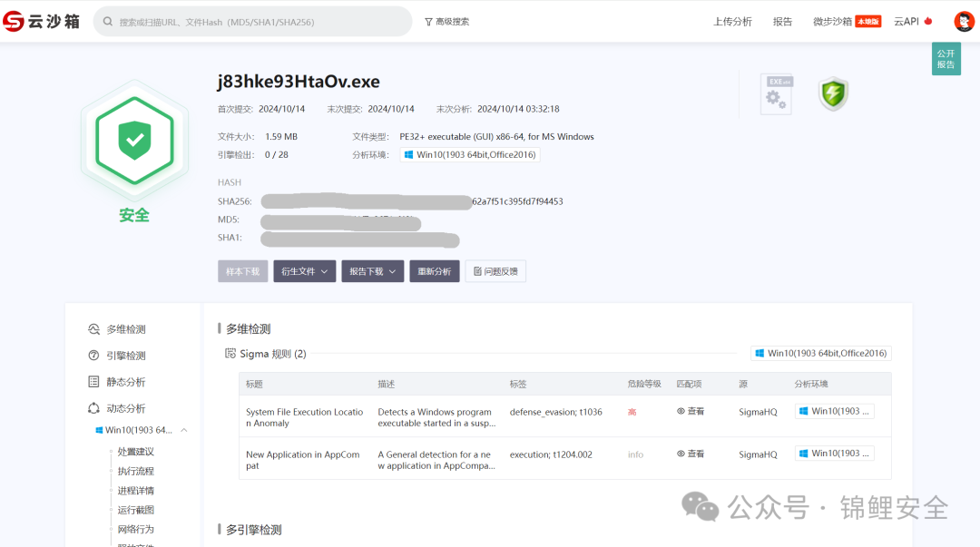Click the 'System File Execution Location Anomaly' title
The image size is (980, 547).
pyautogui.click(x=304, y=417)
